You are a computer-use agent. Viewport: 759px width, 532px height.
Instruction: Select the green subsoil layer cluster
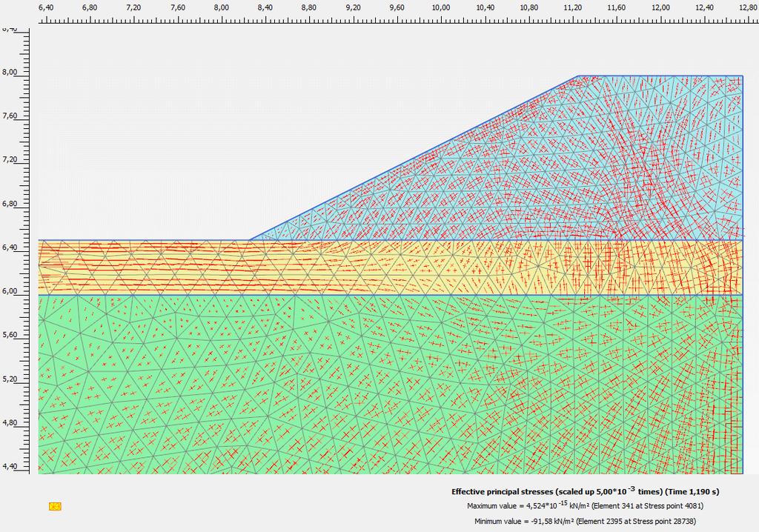click(x=390, y=384)
